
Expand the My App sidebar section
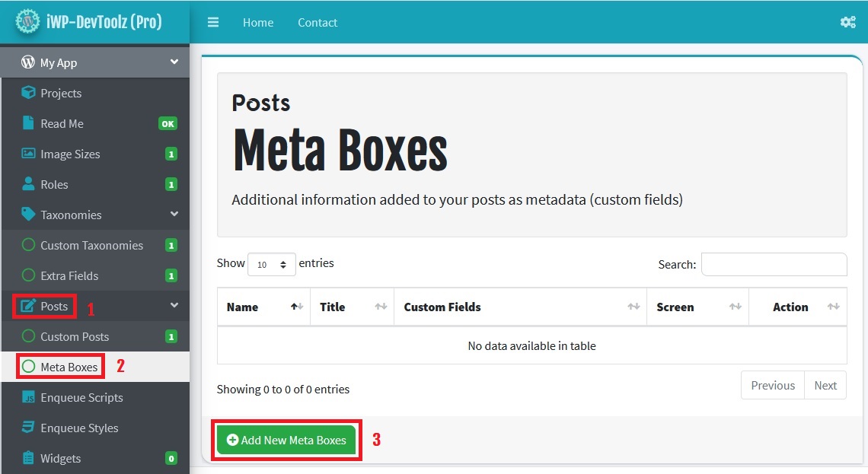point(174,62)
